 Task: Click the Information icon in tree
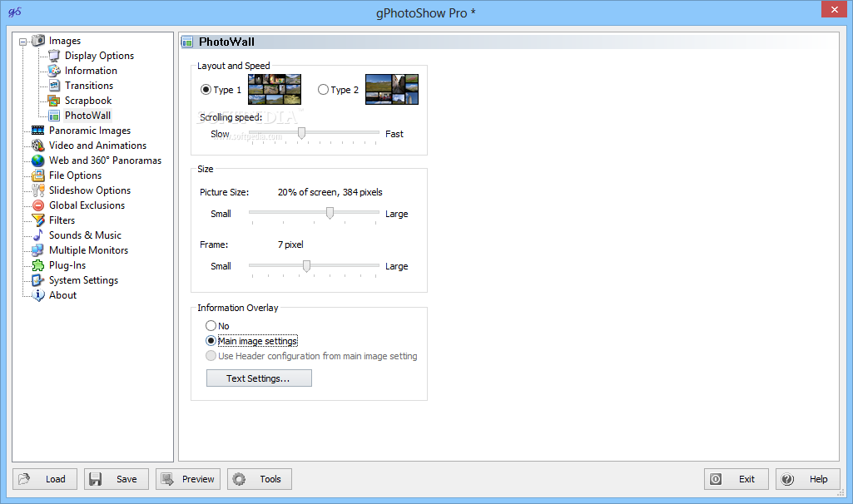pyautogui.click(x=54, y=71)
